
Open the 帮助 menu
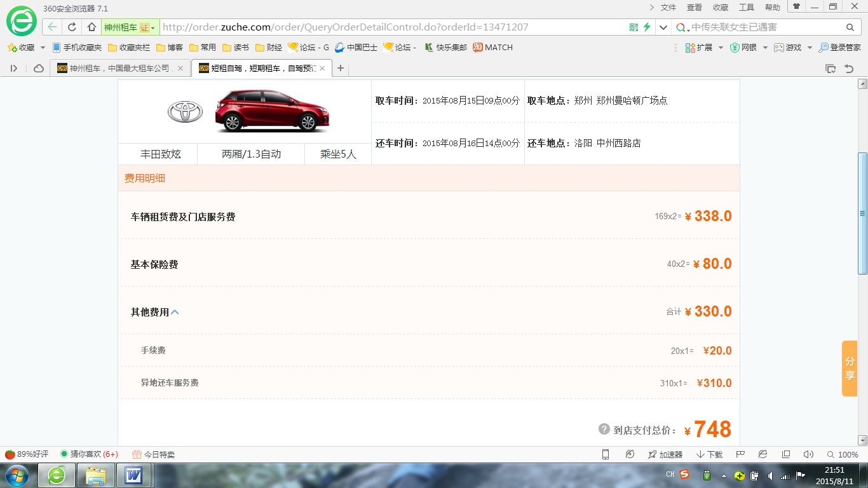click(x=773, y=8)
